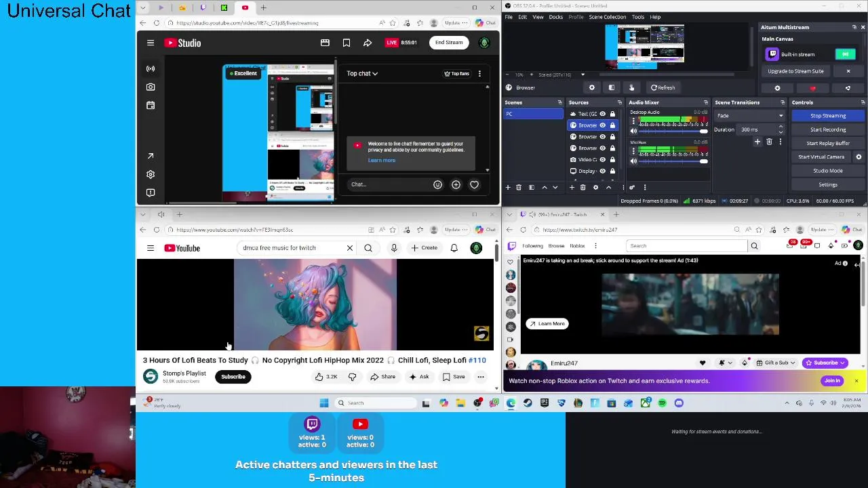This screenshot has width=868, height=488.
Task: Open Steam from the Windows taskbar
Action: point(528,403)
